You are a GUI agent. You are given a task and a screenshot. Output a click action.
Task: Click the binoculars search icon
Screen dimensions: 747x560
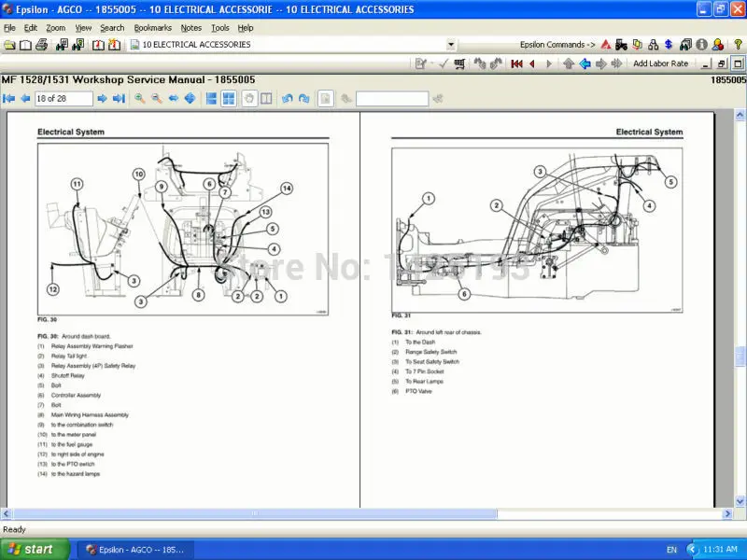point(685,44)
